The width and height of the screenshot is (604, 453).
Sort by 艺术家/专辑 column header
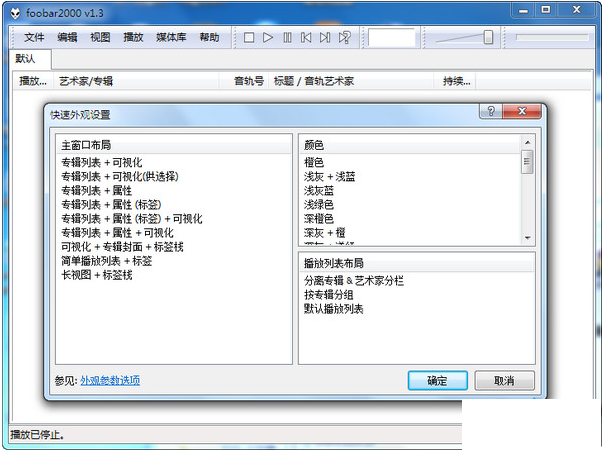point(137,81)
